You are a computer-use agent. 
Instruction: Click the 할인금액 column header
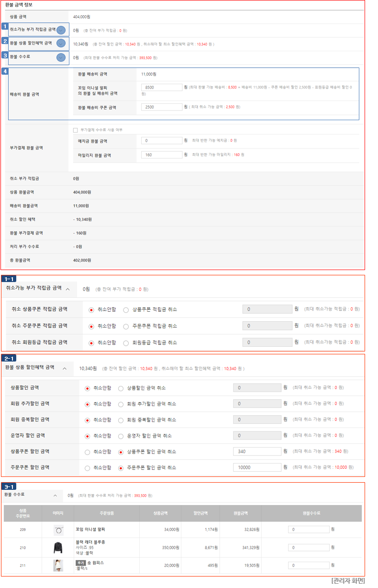pyautogui.click(x=200, y=513)
